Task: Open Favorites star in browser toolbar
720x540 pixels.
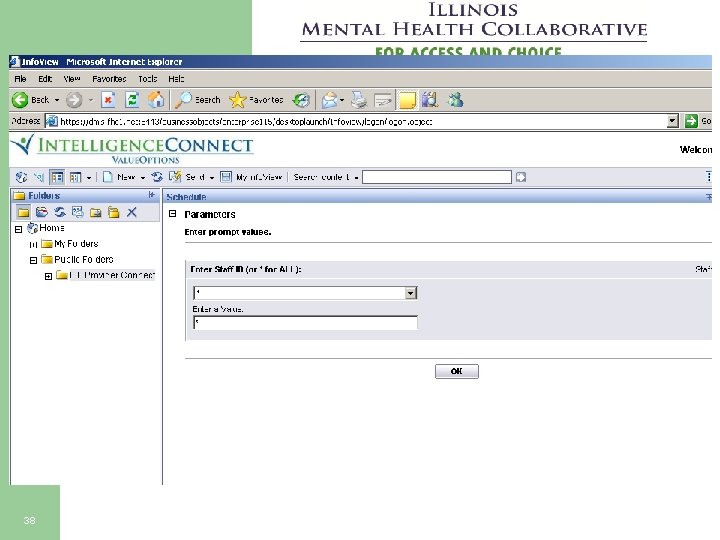Action: [237, 100]
